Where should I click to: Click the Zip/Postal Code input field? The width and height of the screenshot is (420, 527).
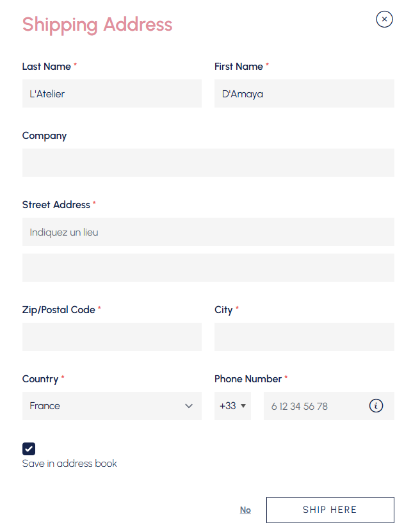(x=111, y=337)
